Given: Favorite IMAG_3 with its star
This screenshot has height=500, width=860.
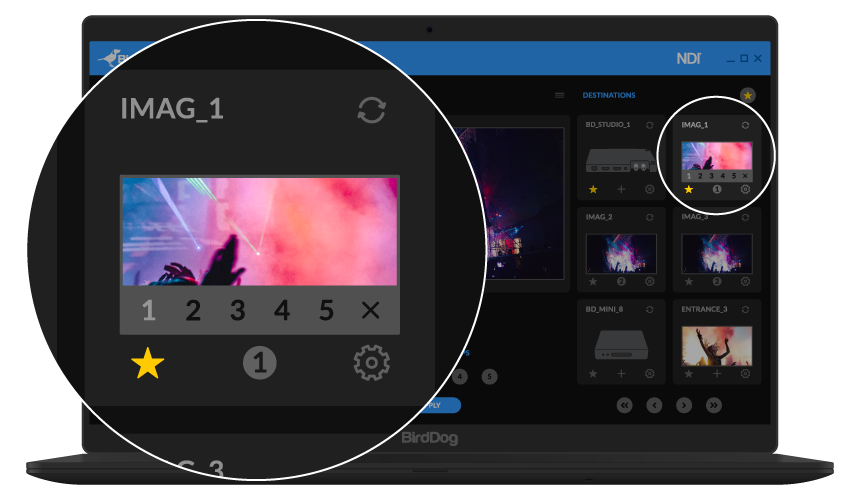Looking at the screenshot, I should coord(689,281).
